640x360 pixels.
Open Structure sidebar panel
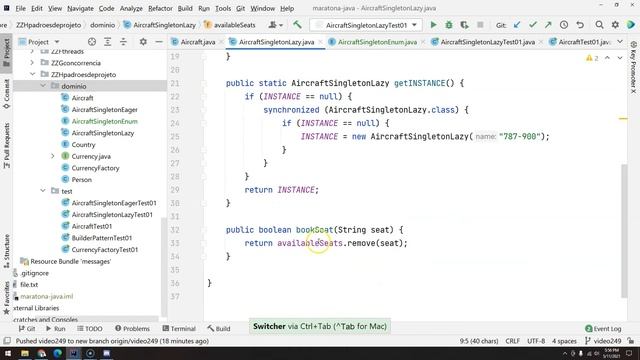click(x=6, y=251)
